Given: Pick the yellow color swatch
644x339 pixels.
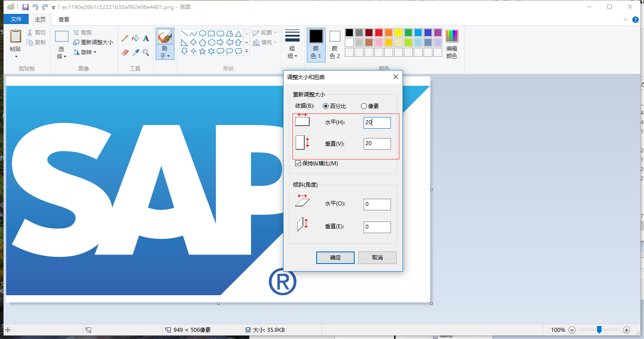Looking at the screenshot, I should pyautogui.click(x=398, y=33).
